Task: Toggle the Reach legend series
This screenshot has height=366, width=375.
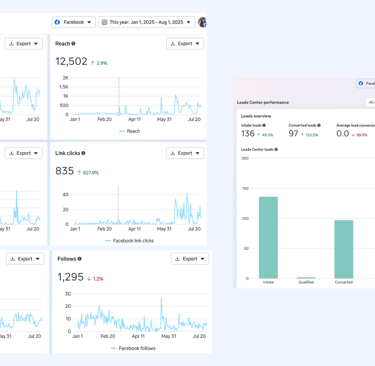Action: coord(130,131)
